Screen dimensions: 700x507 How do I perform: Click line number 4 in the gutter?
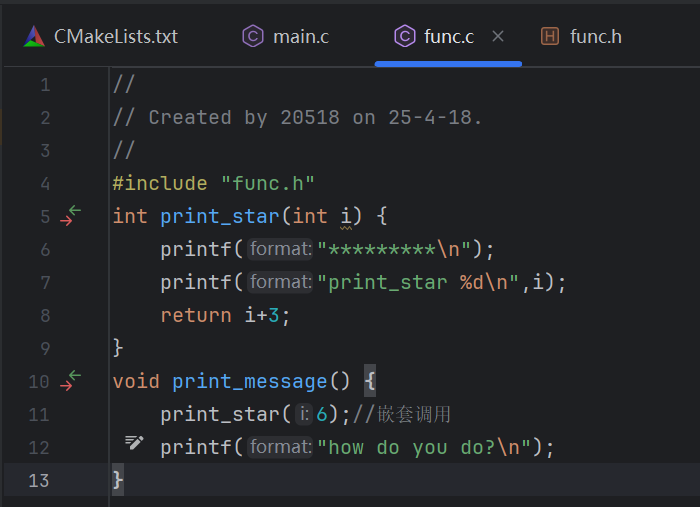tap(45, 183)
